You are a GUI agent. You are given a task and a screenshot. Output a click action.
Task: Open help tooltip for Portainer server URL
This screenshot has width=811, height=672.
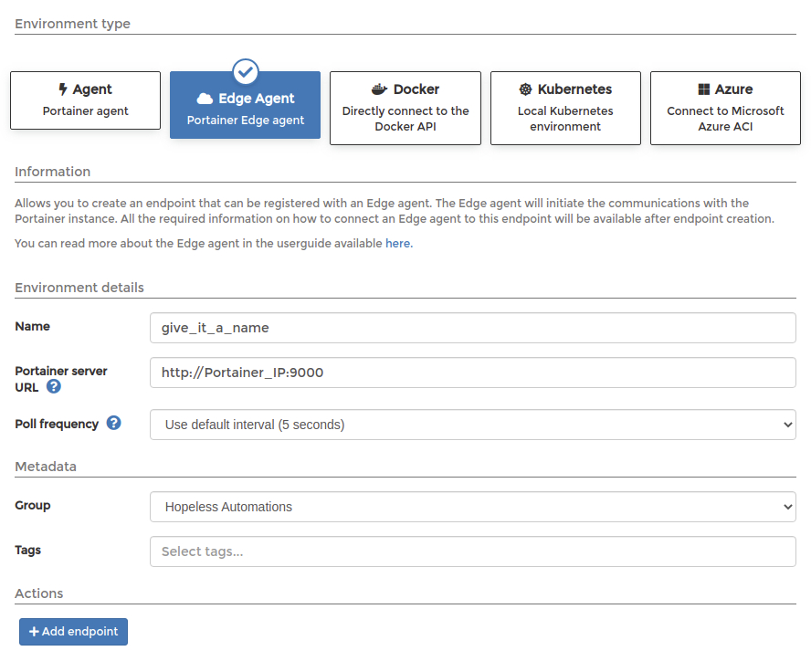point(54,386)
